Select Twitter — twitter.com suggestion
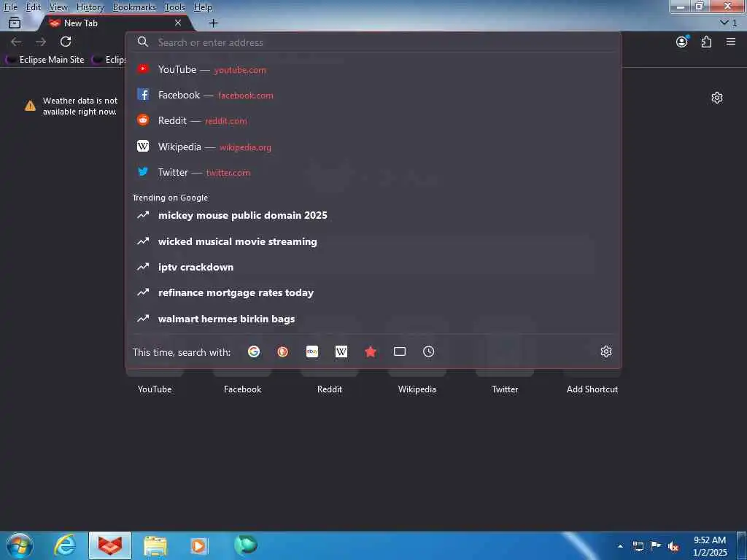Screen dimensions: 747x560 pyautogui.click(x=373, y=172)
